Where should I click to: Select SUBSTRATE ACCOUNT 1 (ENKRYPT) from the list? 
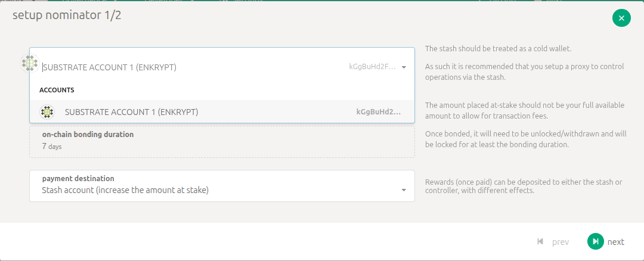(131, 111)
